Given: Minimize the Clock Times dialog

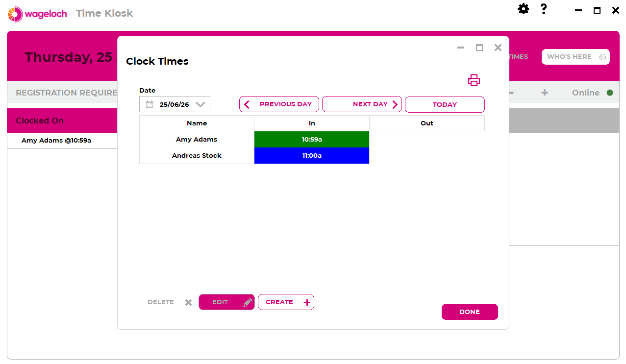Looking at the screenshot, I should [461, 48].
